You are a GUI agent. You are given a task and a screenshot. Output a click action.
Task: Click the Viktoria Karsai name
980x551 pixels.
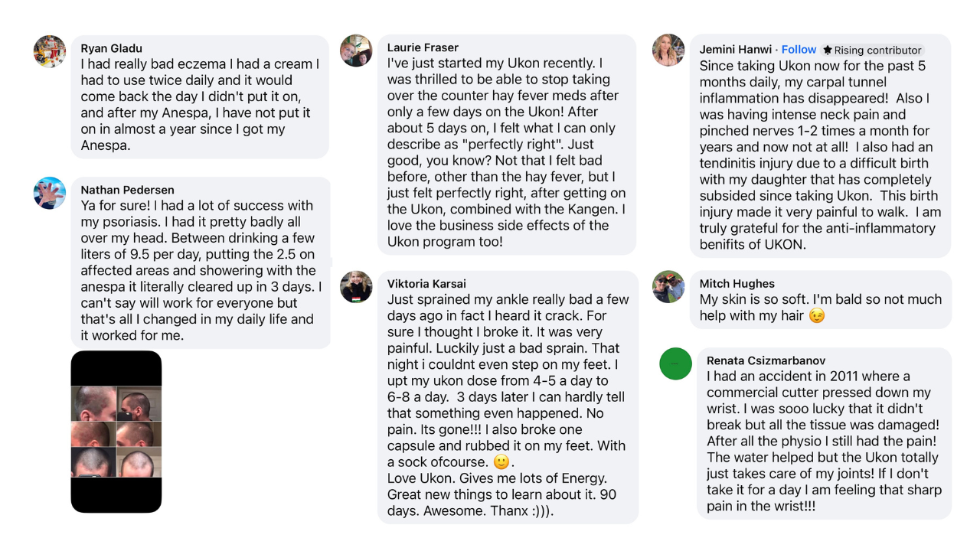point(426,284)
